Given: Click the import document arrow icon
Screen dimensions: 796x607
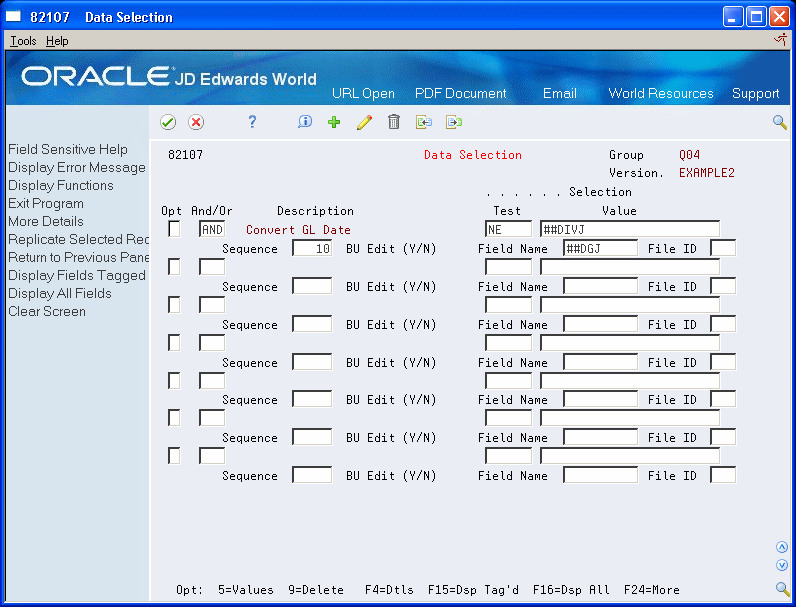Looking at the screenshot, I should tap(424, 122).
